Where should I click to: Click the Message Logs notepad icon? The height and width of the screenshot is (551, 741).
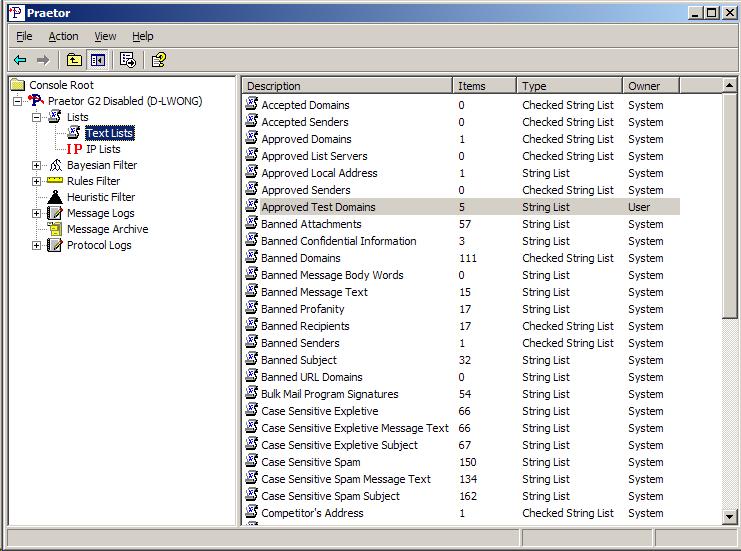pos(55,213)
